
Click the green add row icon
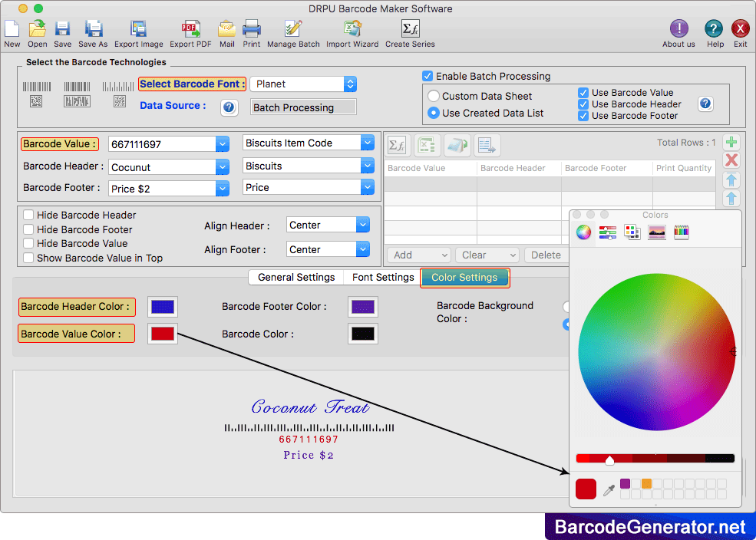tap(731, 142)
